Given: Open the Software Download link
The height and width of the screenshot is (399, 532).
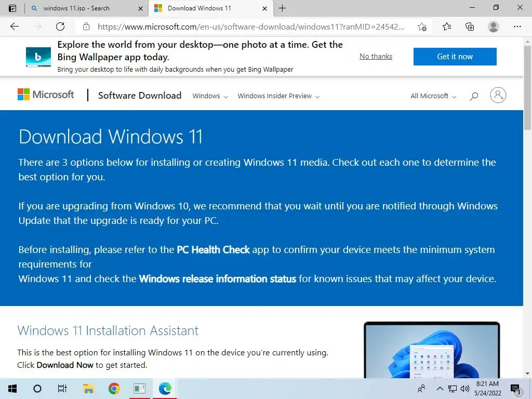Looking at the screenshot, I should point(140,96).
